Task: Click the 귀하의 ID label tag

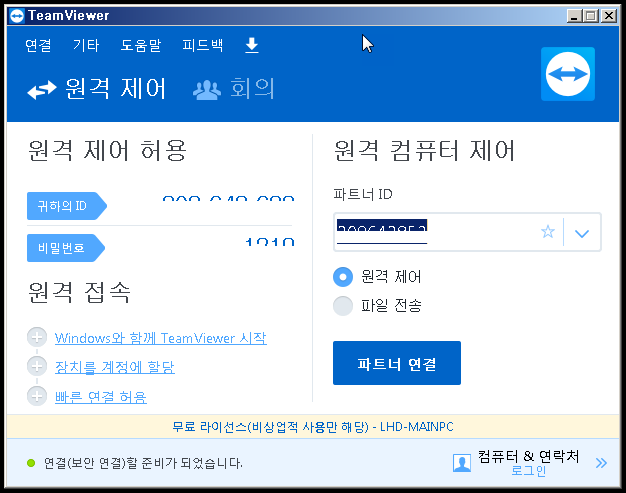Action: point(66,206)
